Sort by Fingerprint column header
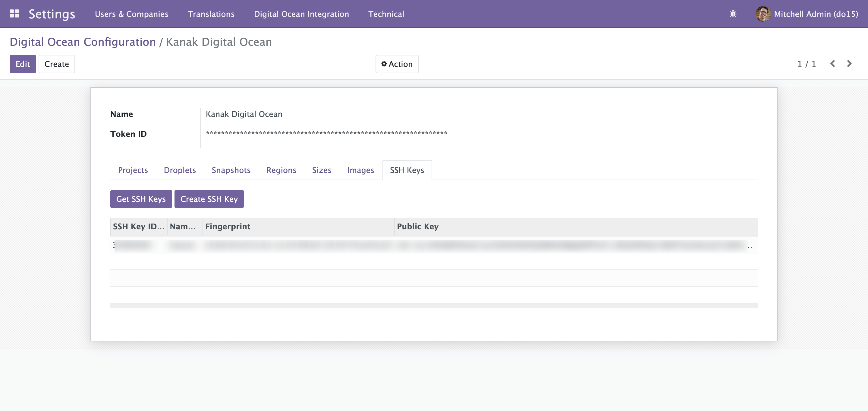 298,226
